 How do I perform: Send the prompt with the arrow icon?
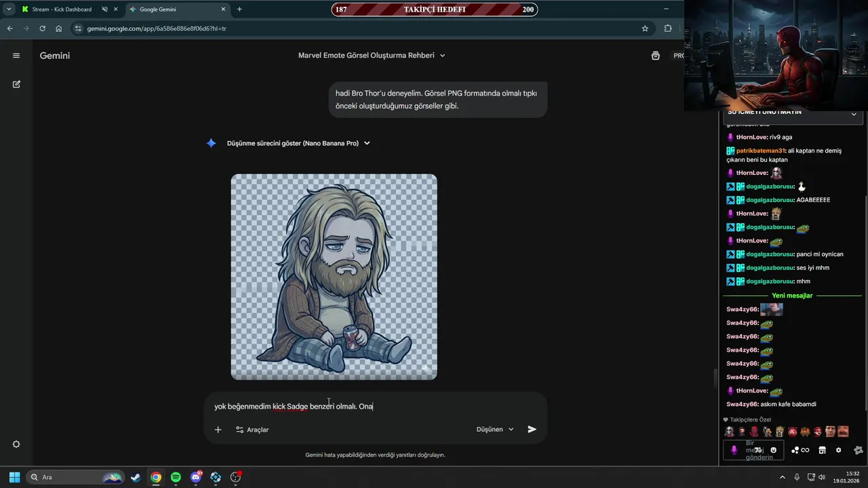(x=532, y=429)
